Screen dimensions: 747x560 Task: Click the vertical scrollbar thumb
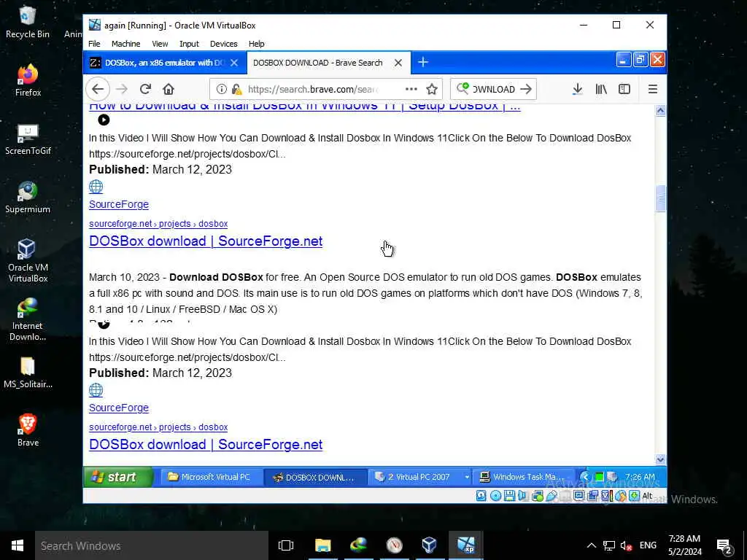click(660, 198)
